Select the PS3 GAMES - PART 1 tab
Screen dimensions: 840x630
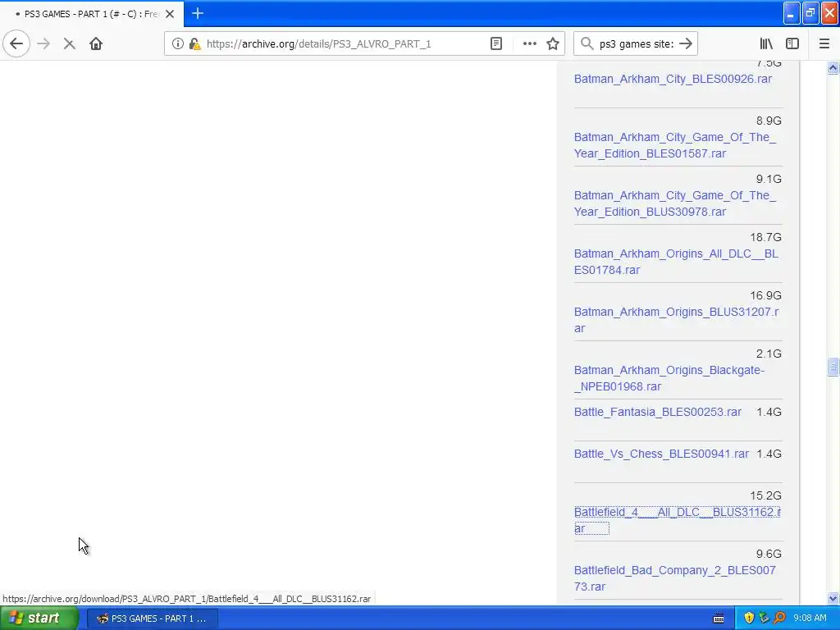pyautogui.click(x=92, y=14)
